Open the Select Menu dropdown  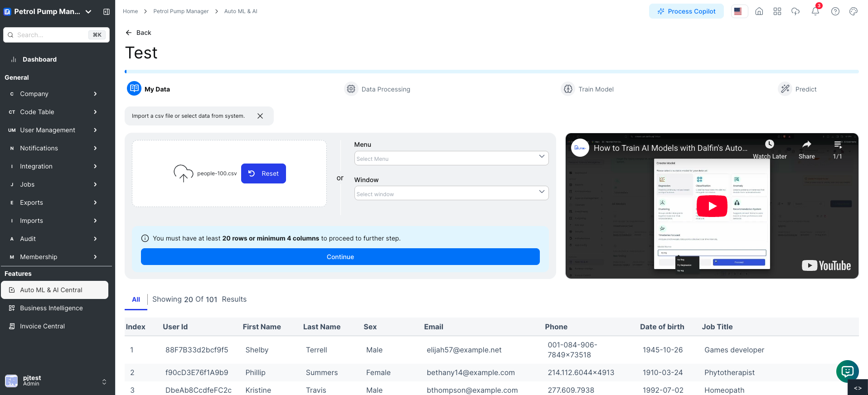point(451,159)
